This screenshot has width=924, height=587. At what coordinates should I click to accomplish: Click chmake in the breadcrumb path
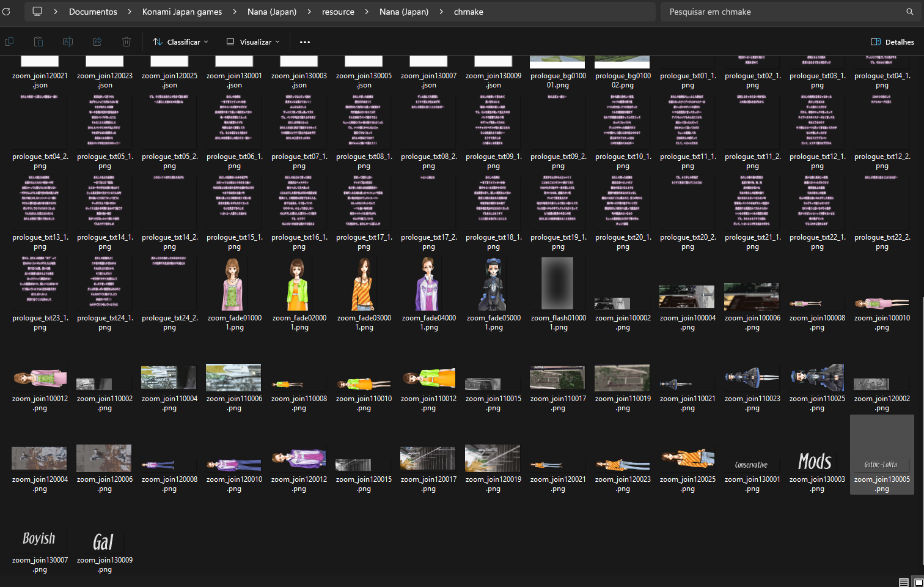pos(469,12)
